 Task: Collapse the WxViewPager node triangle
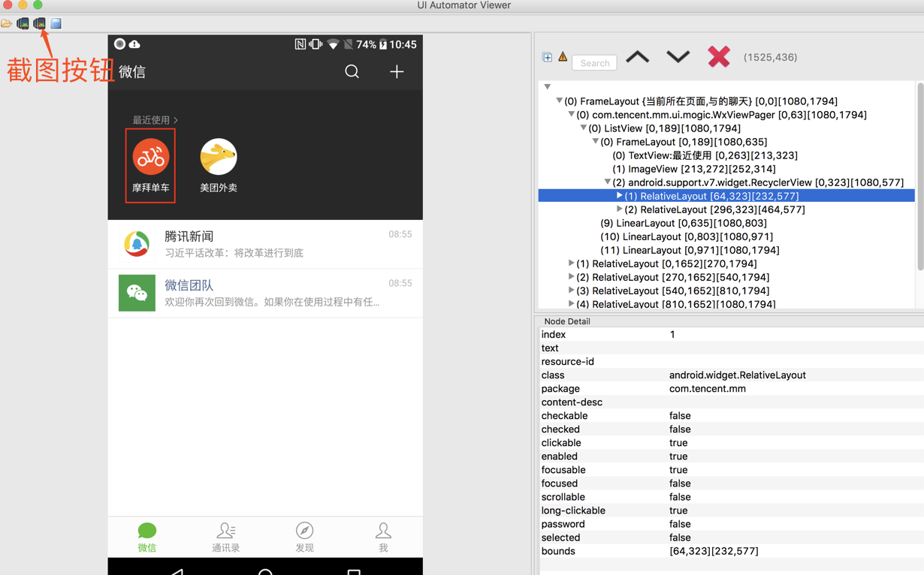(x=571, y=114)
